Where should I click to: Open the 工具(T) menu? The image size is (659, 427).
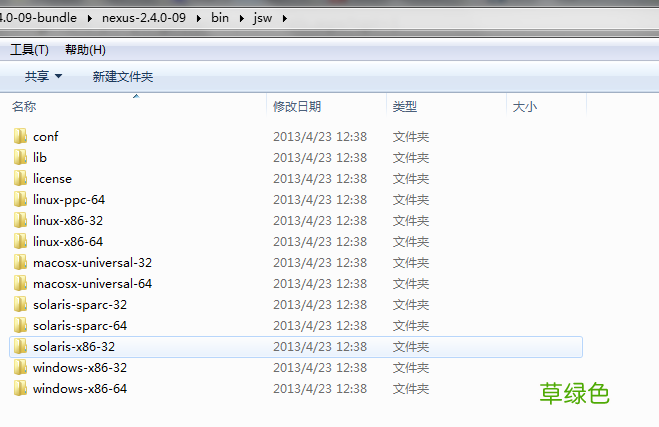coord(29,50)
